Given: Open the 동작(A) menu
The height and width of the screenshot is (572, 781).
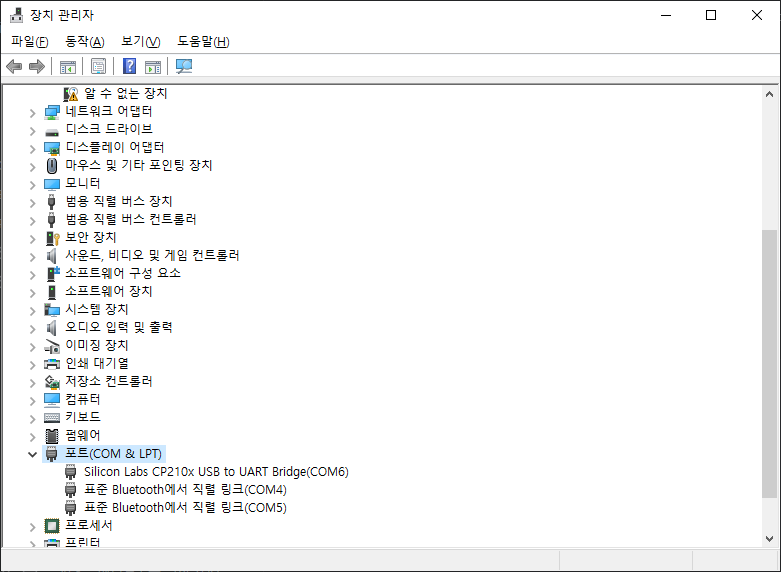Looking at the screenshot, I should pos(85,41).
